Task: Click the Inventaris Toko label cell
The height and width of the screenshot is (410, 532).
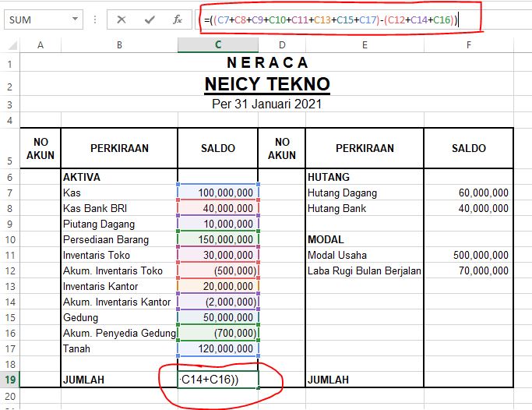Action: 119,255
